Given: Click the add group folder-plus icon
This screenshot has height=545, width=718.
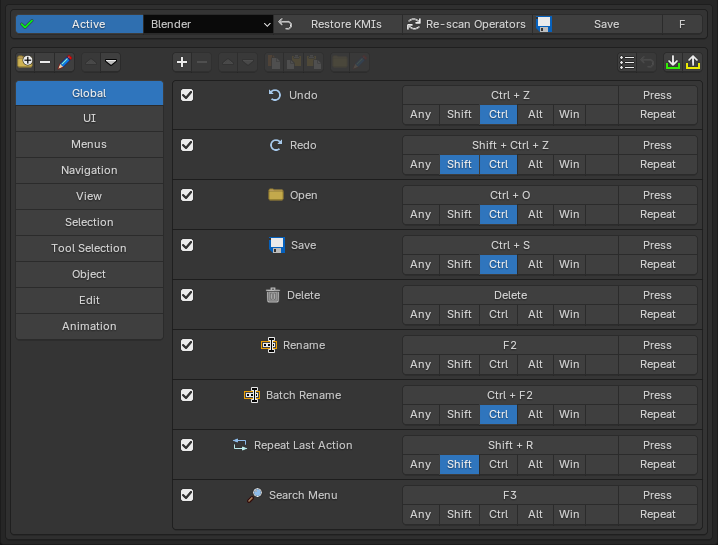Looking at the screenshot, I should [25, 62].
